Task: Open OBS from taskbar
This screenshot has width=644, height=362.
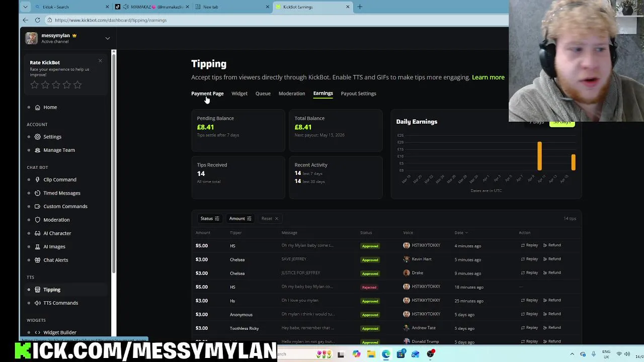Action: pyautogui.click(x=430, y=354)
